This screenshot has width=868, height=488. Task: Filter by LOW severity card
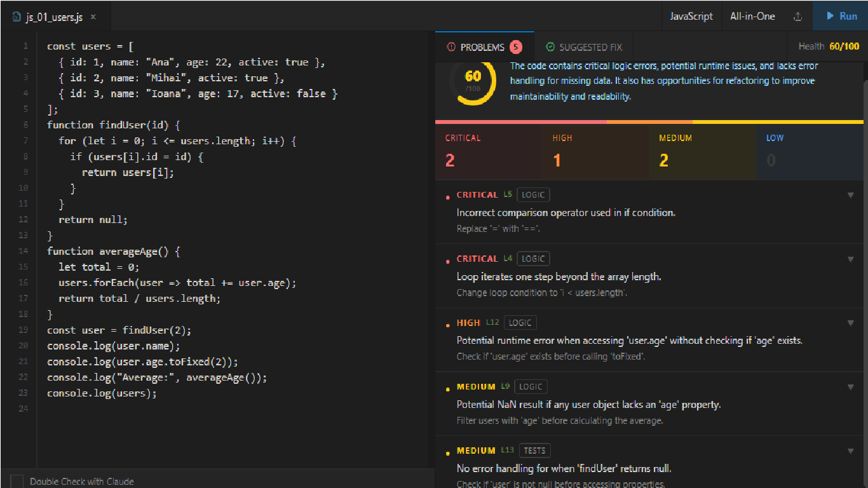click(810, 152)
